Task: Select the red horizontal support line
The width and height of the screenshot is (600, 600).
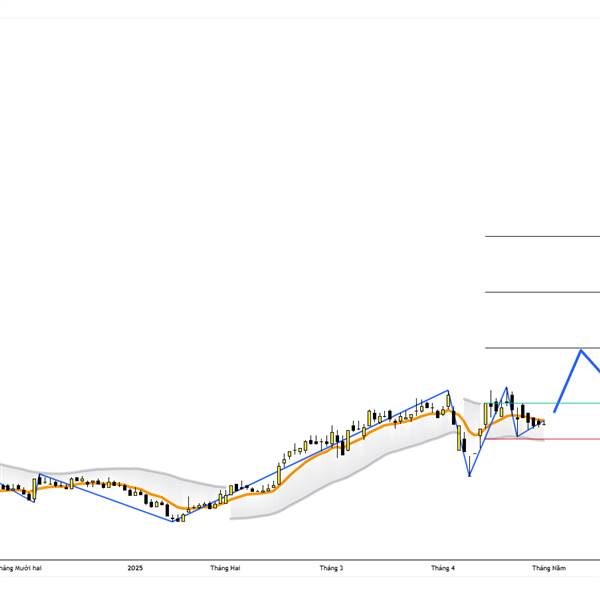Action: click(543, 439)
